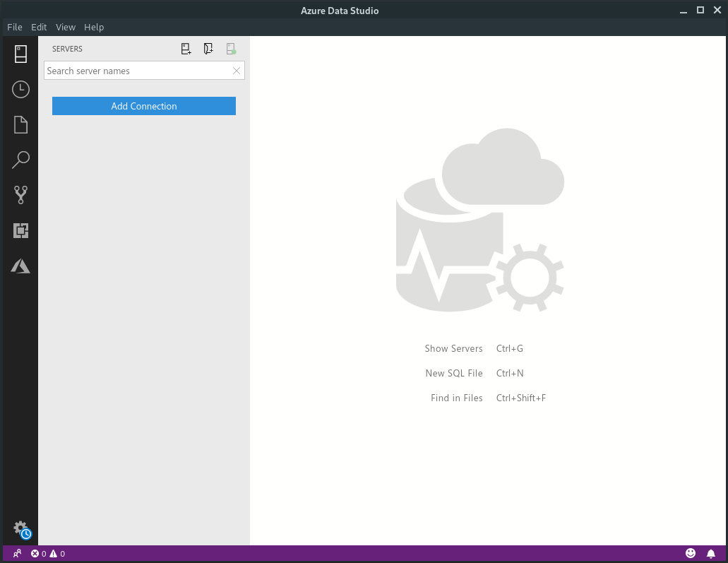
Task: Open the Source Control branch icon
Action: [x=20, y=195]
